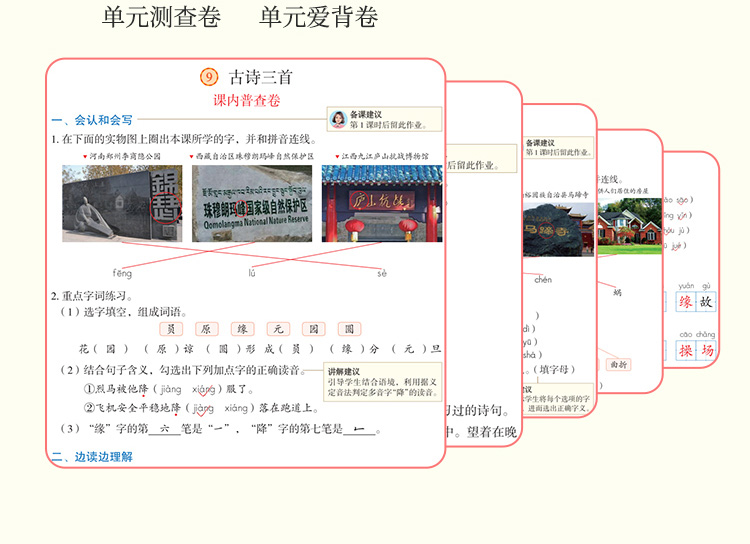Click the 故 character square
Viewport: 750px width, 544px height.
pos(706,302)
